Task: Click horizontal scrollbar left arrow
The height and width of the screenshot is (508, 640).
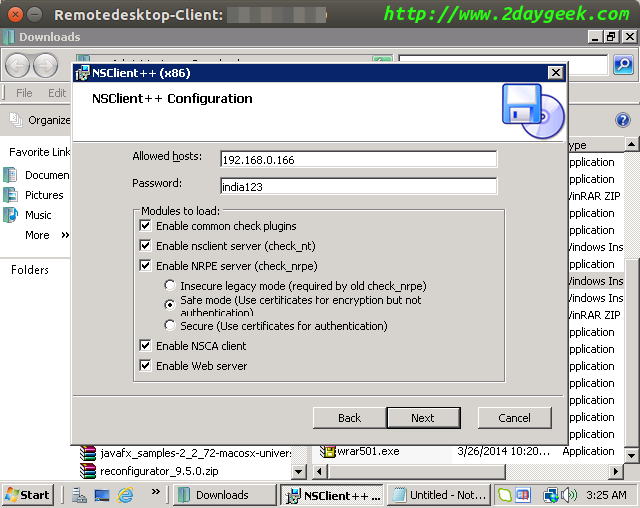Action: point(320,472)
